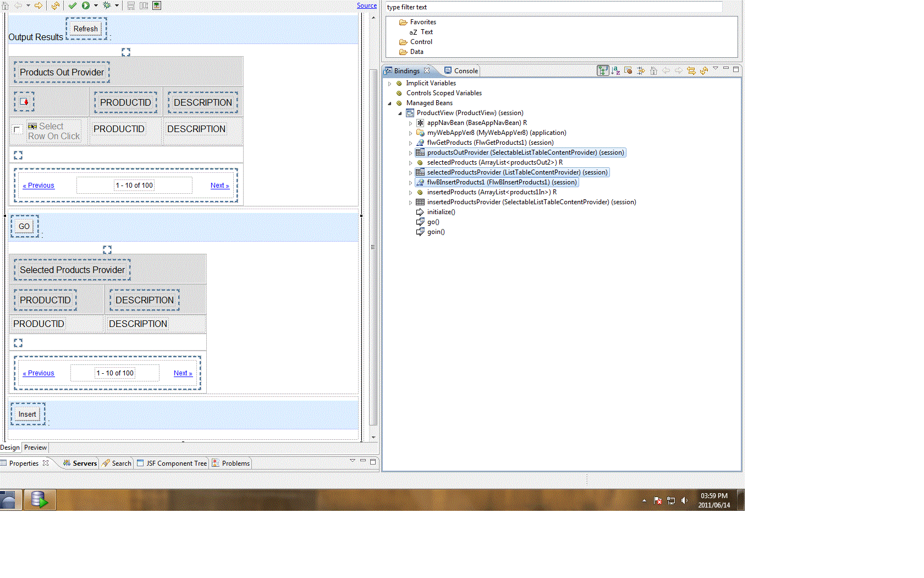Open the Properties tab
The width and height of the screenshot is (924, 578).
point(24,464)
